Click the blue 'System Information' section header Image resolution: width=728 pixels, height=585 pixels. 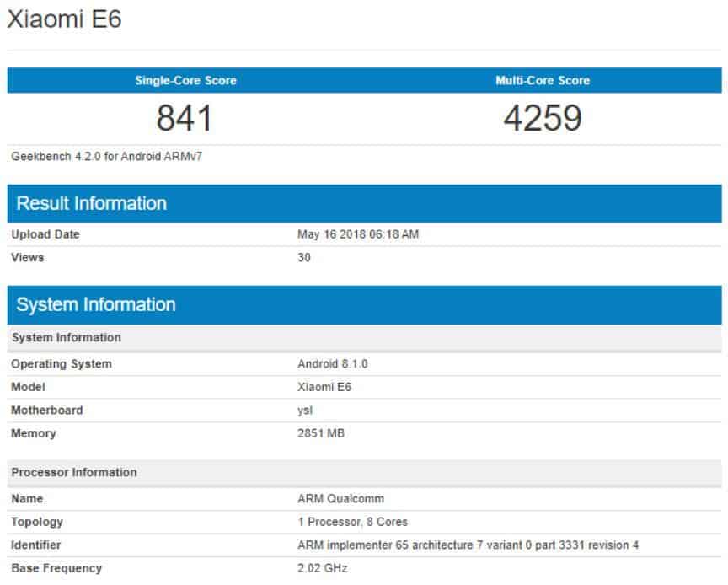pos(365,305)
